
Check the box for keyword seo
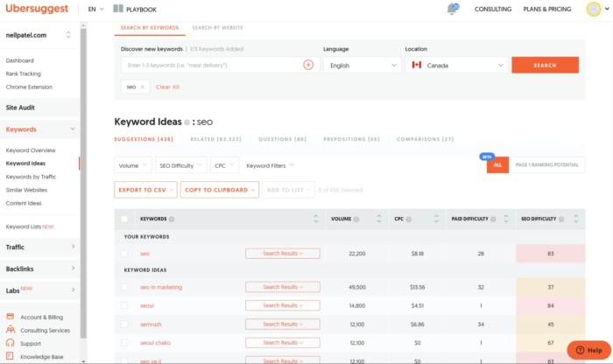pos(124,254)
